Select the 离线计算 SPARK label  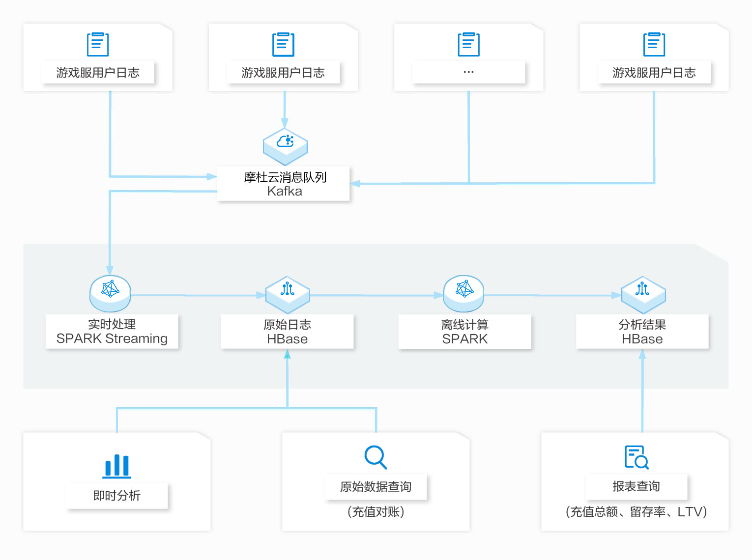pos(465,332)
